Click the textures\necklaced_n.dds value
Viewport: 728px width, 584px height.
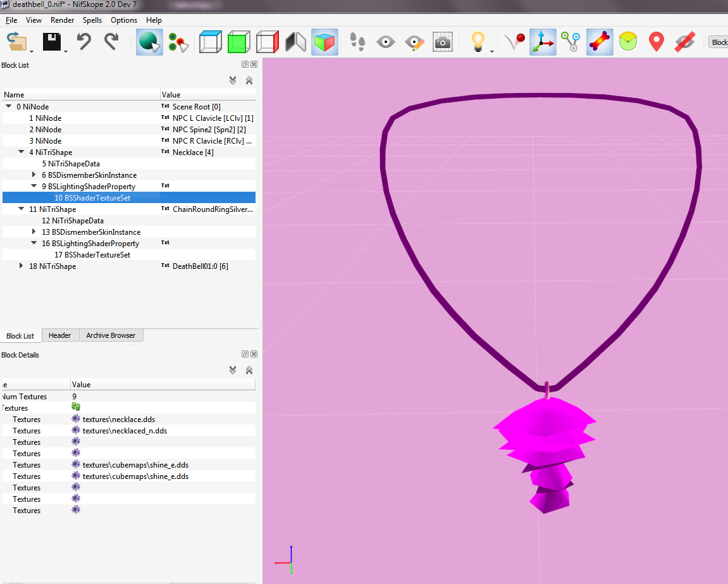point(125,431)
